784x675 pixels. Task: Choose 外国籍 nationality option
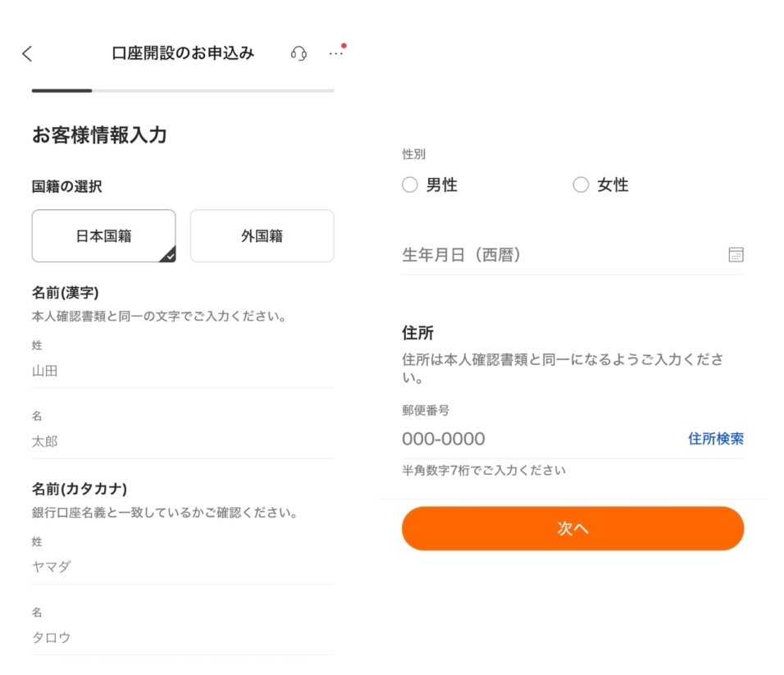[x=262, y=236]
